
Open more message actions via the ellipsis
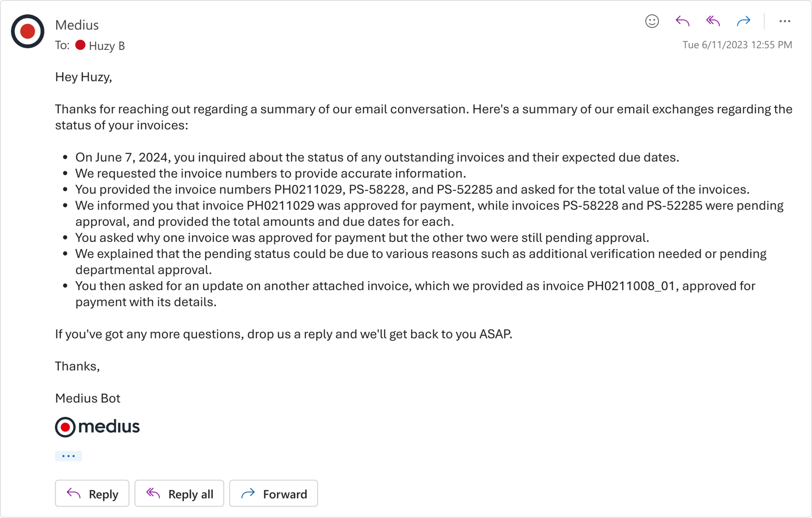point(784,21)
